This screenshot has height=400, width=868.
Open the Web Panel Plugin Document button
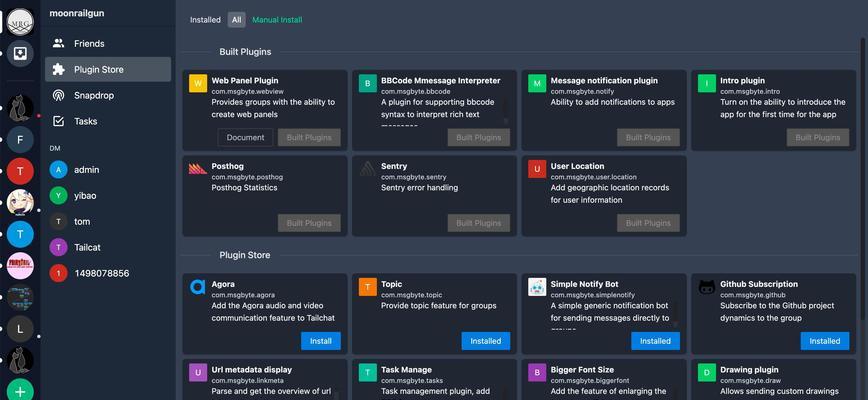245,138
